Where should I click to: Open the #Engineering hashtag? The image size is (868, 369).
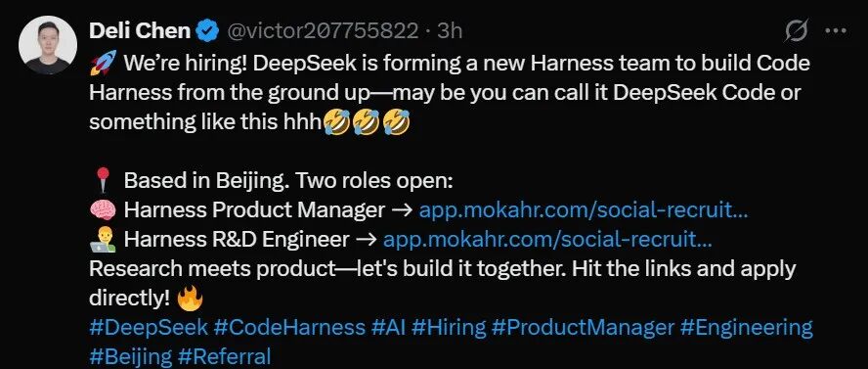pyautogui.click(x=746, y=327)
